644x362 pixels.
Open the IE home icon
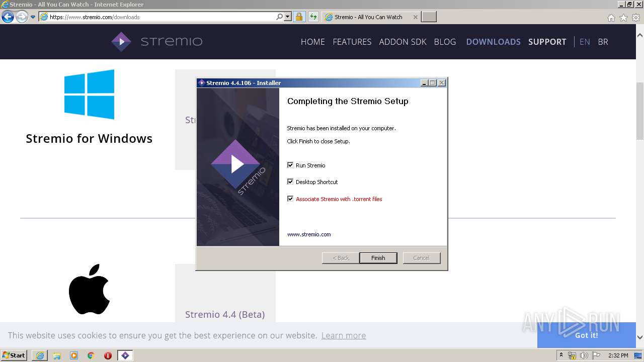coord(611,18)
